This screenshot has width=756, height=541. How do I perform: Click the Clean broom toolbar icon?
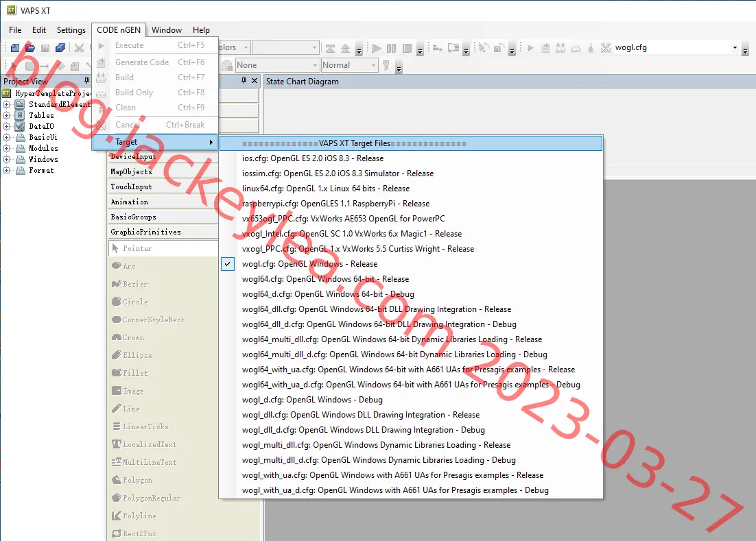click(x=591, y=48)
